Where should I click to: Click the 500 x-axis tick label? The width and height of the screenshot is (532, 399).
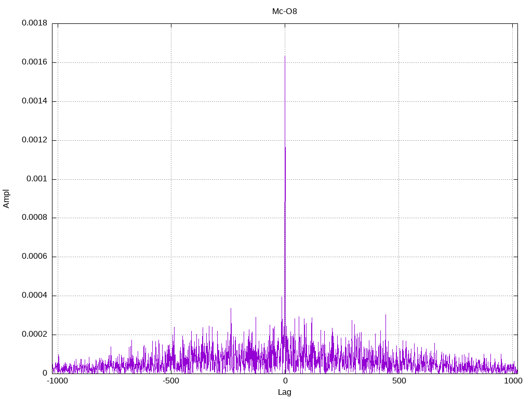[x=398, y=381]
